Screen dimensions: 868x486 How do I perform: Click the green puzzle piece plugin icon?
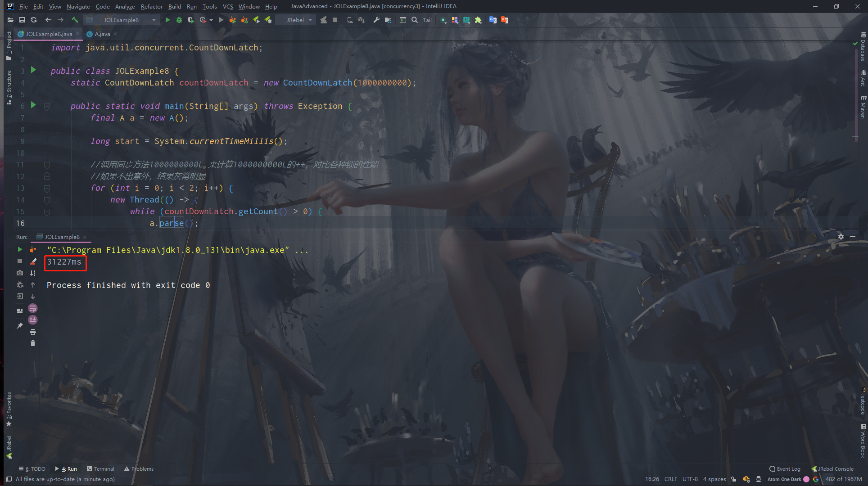(x=478, y=20)
